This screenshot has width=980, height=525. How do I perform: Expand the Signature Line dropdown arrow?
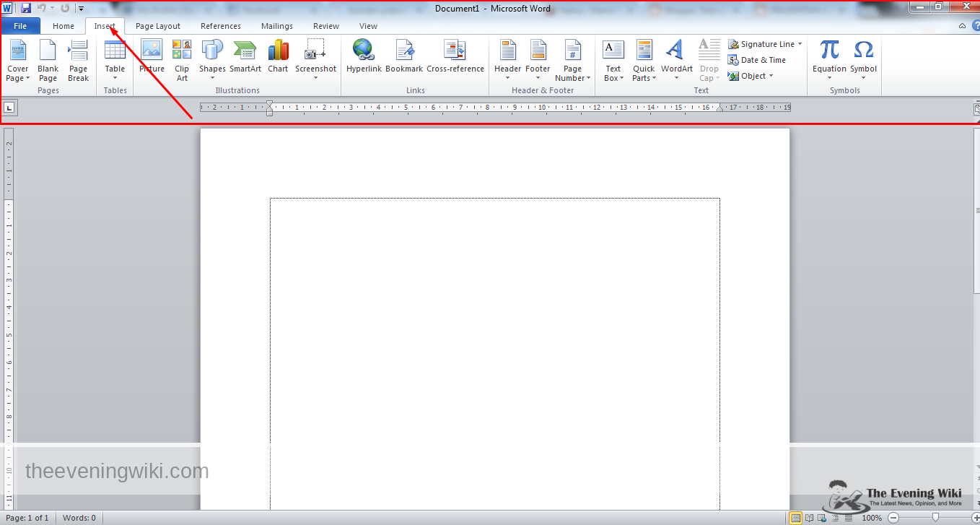(800, 44)
